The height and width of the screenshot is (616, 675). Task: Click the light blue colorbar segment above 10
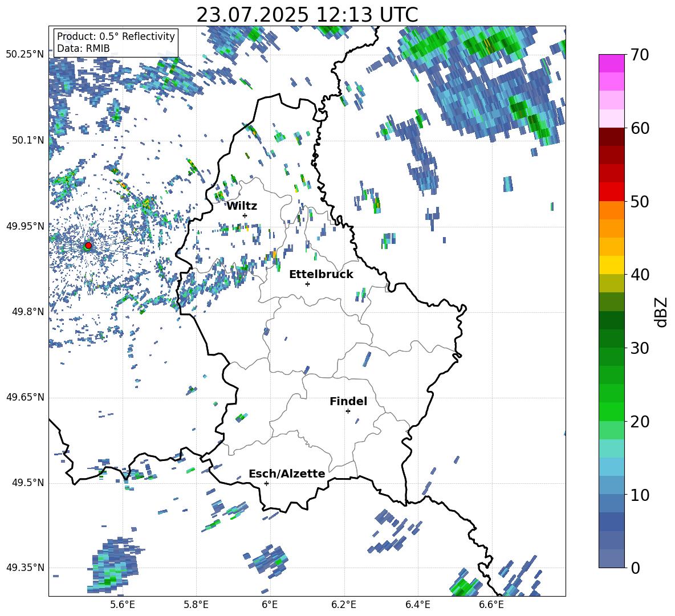[x=611, y=467]
